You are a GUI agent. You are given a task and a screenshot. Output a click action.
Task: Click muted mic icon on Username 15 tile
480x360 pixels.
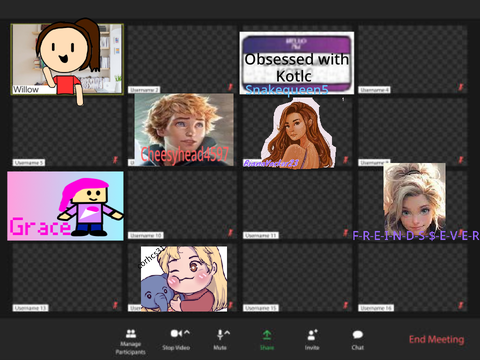(345, 305)
